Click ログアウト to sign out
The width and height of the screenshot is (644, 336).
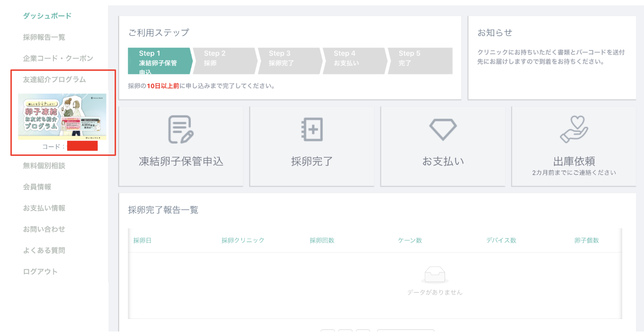point(40,271)
